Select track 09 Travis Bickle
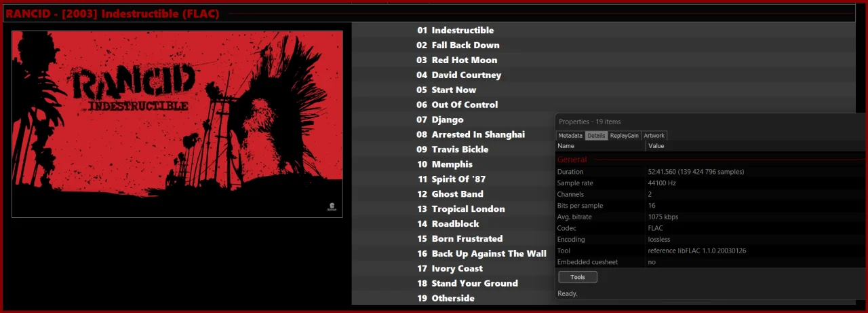This screenshot has width=868, height=313. click(x=452, y=150)
